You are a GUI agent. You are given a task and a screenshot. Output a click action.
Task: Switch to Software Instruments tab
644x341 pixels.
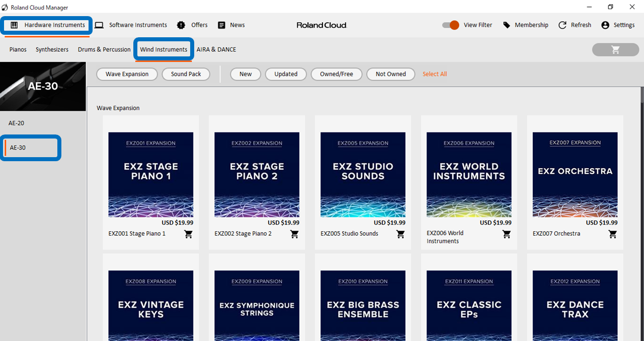(x=131, y=25)
